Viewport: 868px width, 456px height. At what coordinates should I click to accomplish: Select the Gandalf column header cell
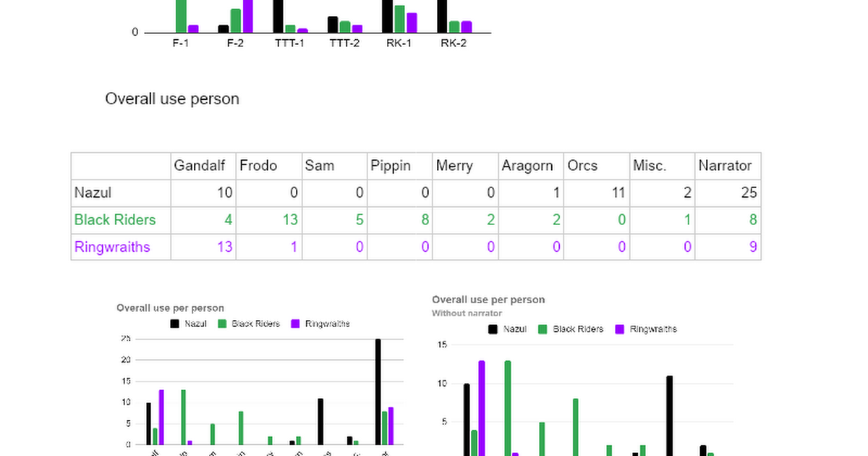click(203, 166)
